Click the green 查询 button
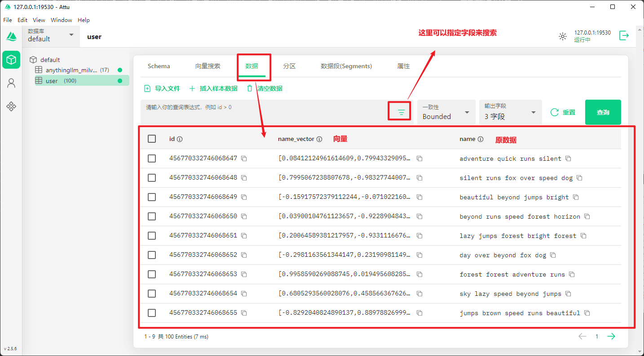 coord(603,112)
